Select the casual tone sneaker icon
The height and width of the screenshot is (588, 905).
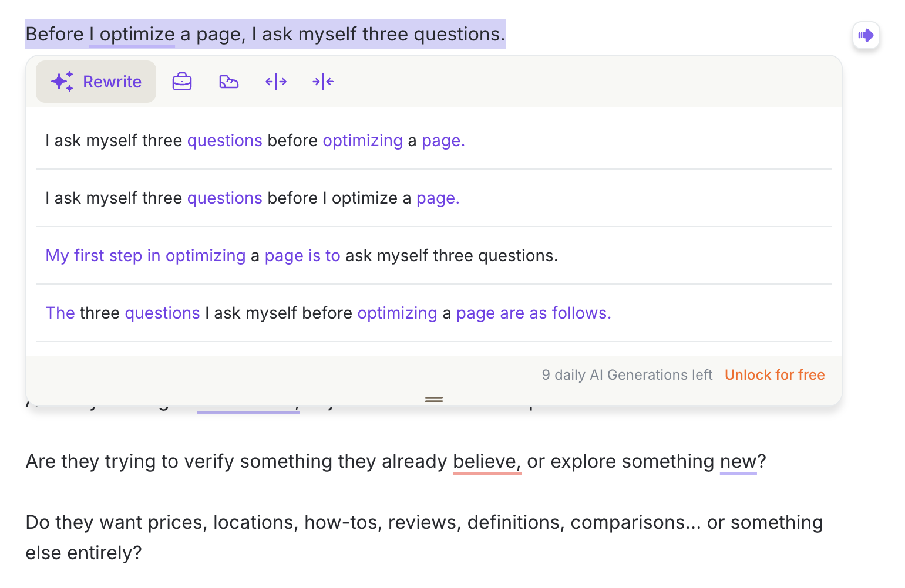[x=229, y=82]
